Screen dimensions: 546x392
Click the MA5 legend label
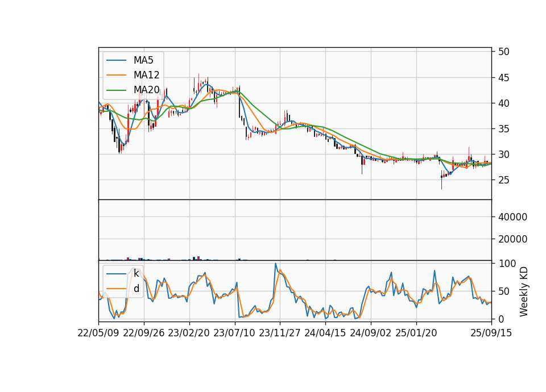pos(143,60)
